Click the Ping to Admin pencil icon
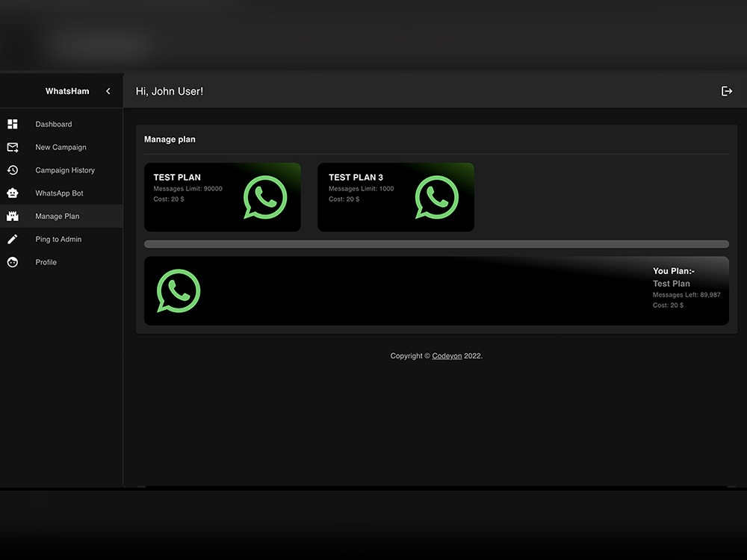This screenshot has height=560, width=747. (12, 239)
